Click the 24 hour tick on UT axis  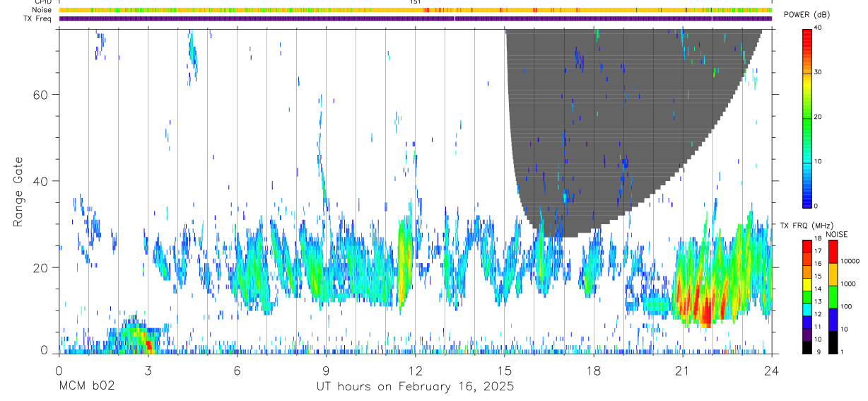click(772, 370)
